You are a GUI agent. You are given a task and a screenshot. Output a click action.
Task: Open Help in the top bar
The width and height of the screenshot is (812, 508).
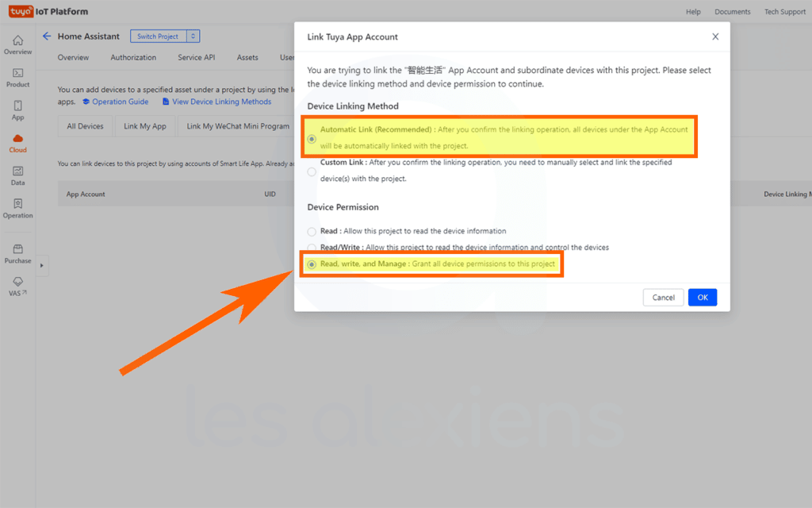(693, 11)
